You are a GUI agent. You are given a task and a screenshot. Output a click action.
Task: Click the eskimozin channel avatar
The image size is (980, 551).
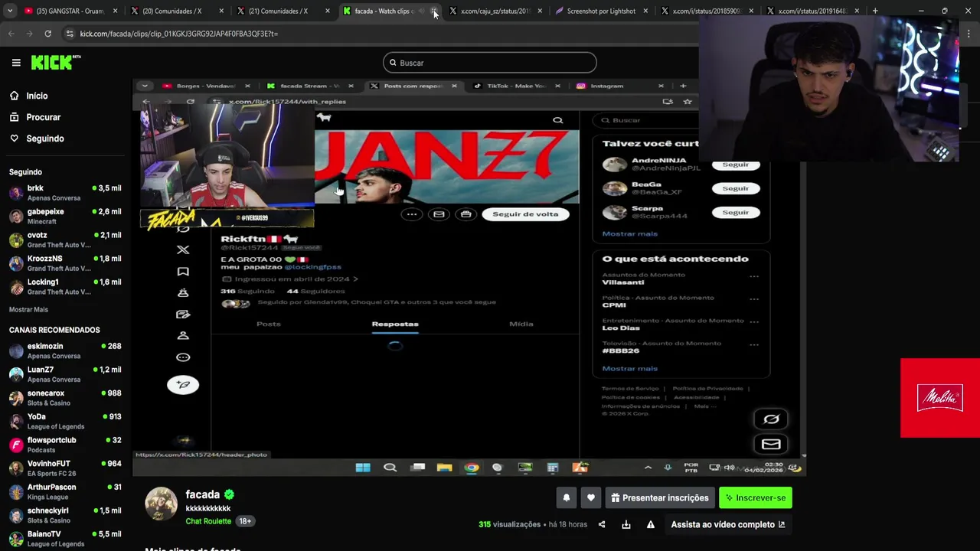click(16, 350)
